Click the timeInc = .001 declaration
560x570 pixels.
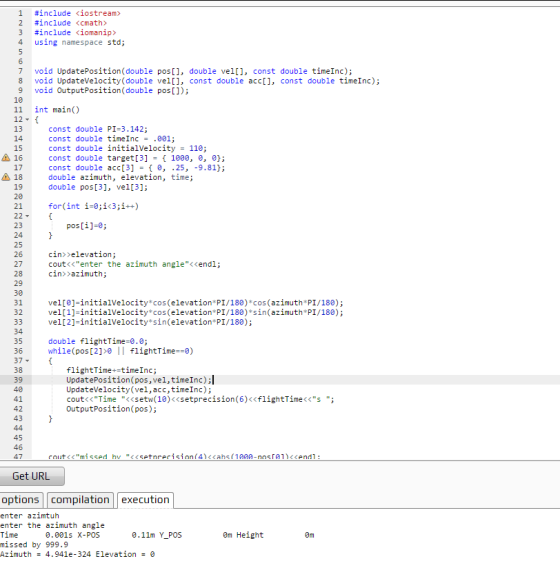pyautogui.click(x=112, y=139)
